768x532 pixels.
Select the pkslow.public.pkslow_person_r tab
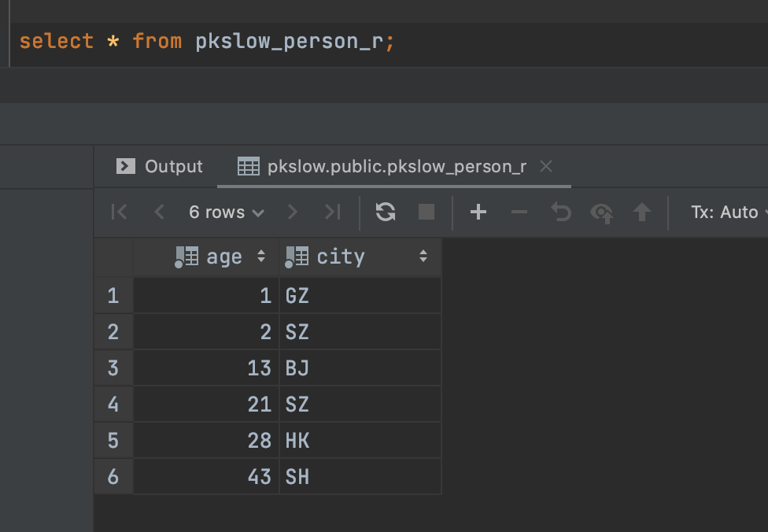pos(393,166)
